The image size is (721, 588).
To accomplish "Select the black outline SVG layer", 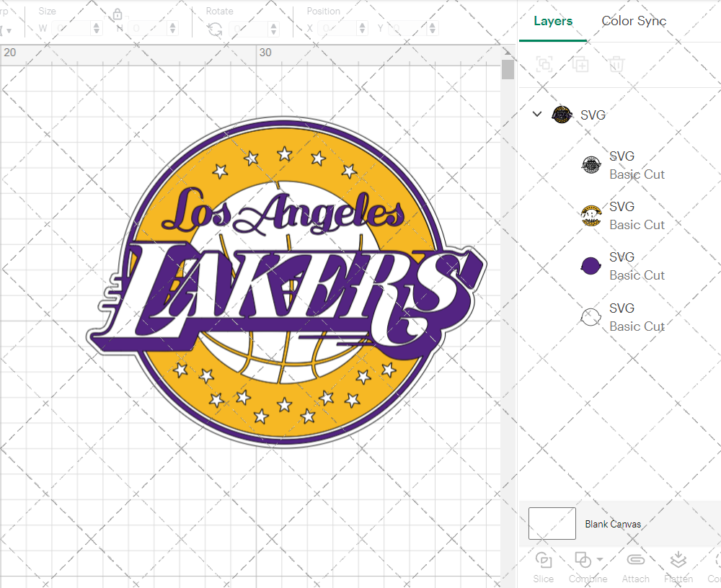I will tap(623, 165).
